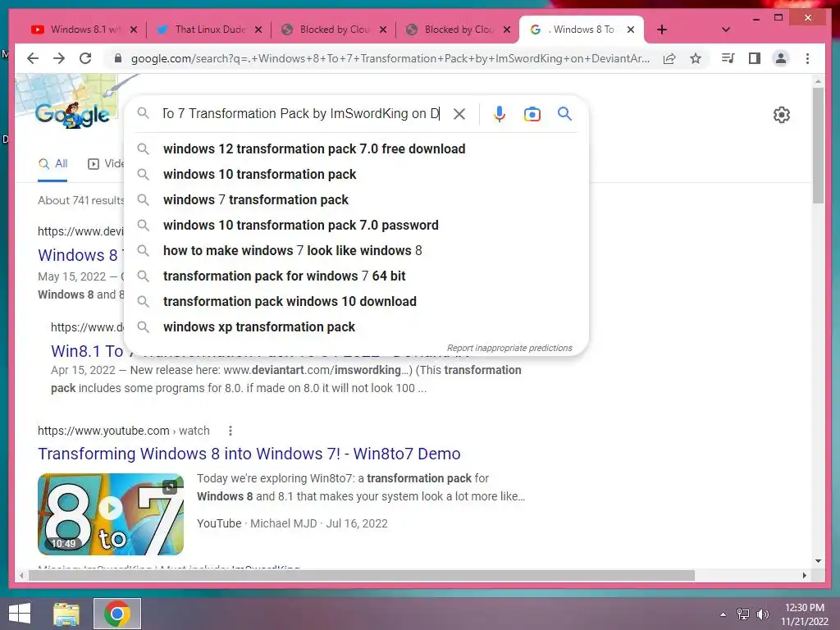The width and height of the screenshot is (840, 630).
Task: Close the active Google search tab
Action: click(x=631, y=30)
